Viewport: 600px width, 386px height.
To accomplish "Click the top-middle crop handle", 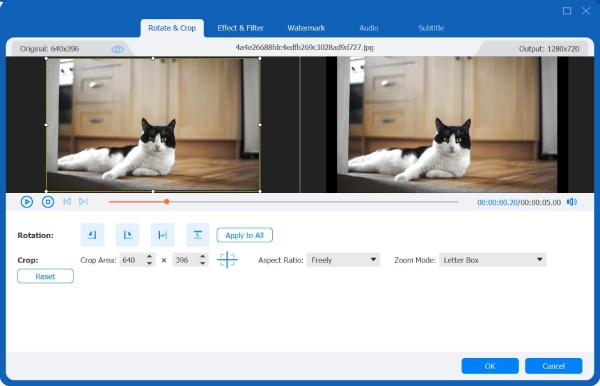I will pyautogui.click(x=153, y=59).
